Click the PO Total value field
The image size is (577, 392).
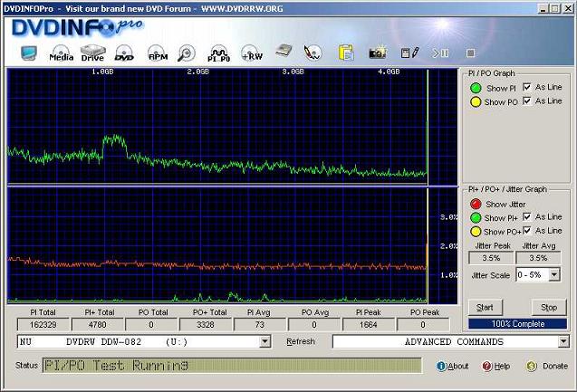151,325
